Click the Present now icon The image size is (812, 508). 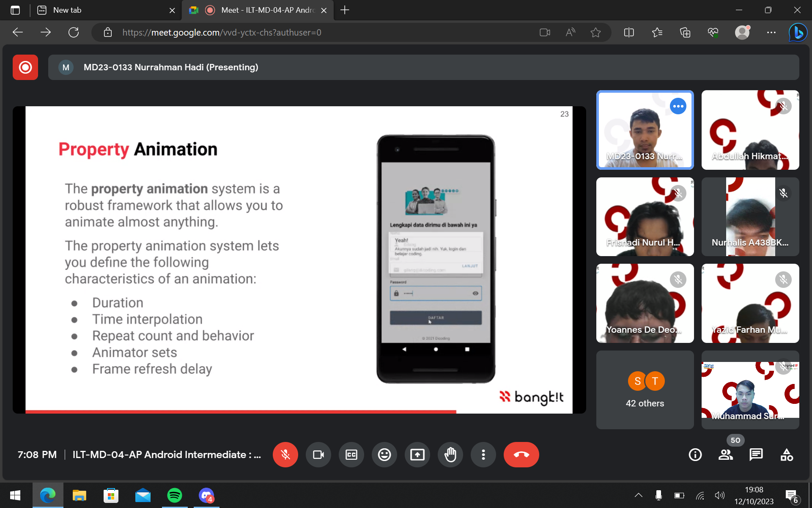[417, 455]
